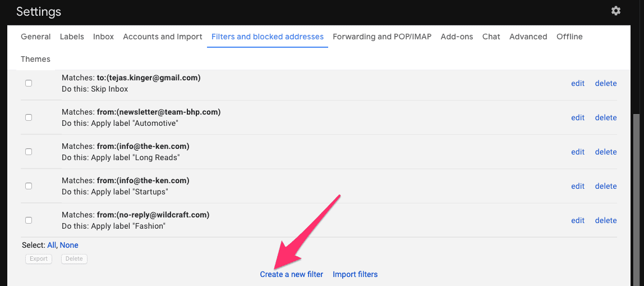The width and height of the screenshot is (644, 286).
Task: Delete the "Startups" label filter
Action: [606, 186]
